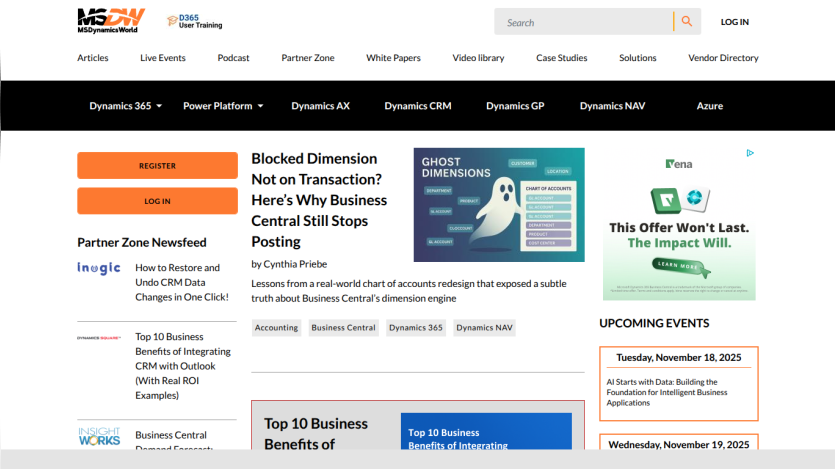Open the Blocked Dimension article headline
835x469 pixels.
click(319, 200)
